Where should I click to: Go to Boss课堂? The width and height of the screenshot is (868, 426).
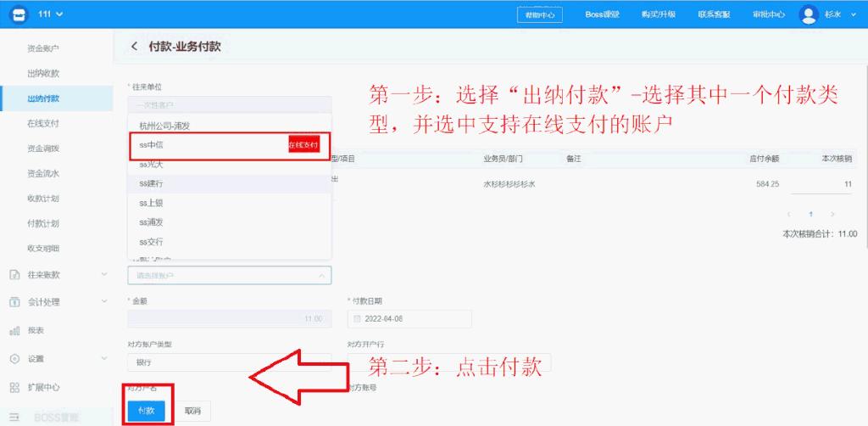tap(603, 14)
